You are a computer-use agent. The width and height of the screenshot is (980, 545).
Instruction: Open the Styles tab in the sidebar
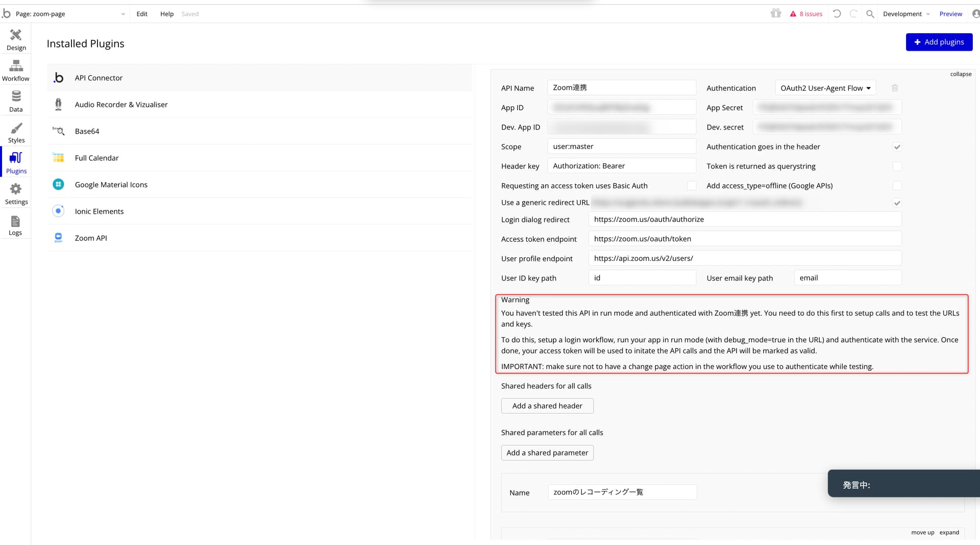point(16,133)
